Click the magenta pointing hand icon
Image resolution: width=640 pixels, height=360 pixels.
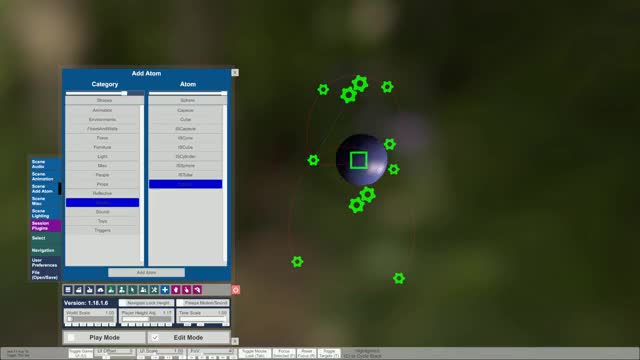click(x=187, y=290)
